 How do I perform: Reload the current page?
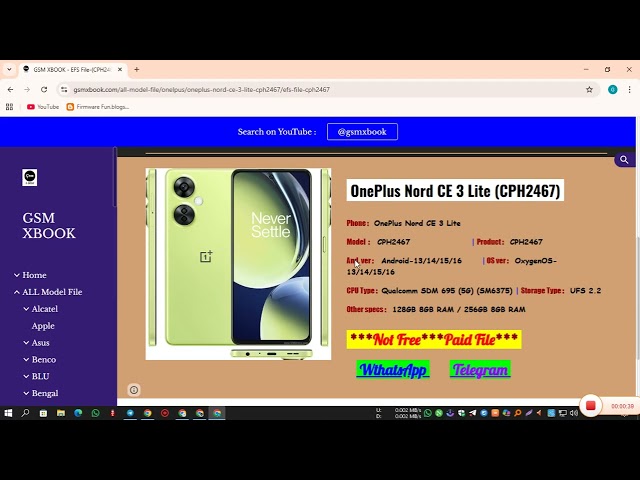[x=44, y=89]
